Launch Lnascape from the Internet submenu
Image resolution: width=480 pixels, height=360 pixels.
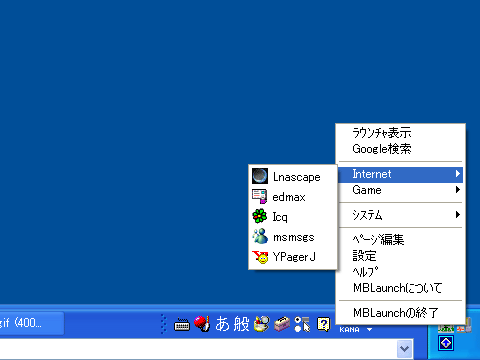pyautogui.click(x=293, y=176)
